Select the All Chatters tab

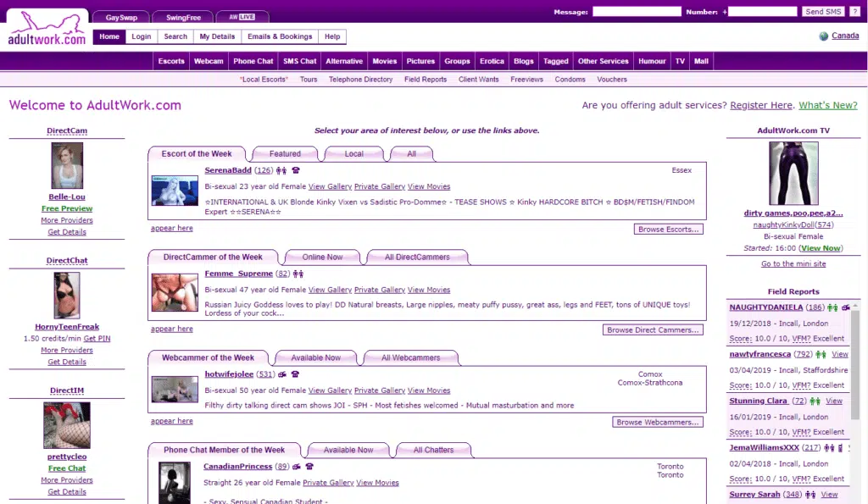pos(433,451)
